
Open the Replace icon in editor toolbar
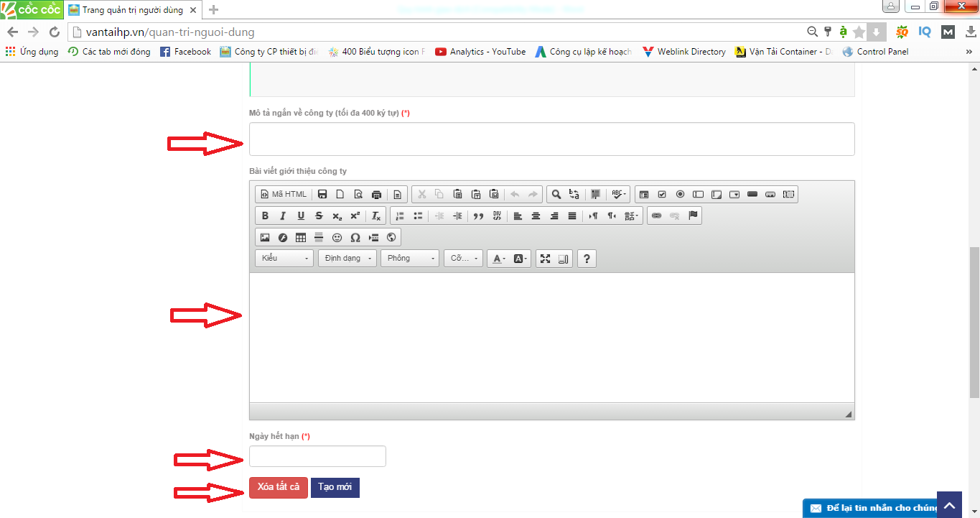tap(574, 195)
